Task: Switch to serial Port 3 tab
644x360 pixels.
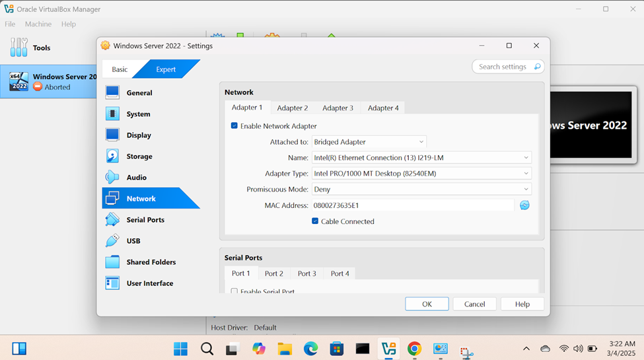Action: click(306, 273)
